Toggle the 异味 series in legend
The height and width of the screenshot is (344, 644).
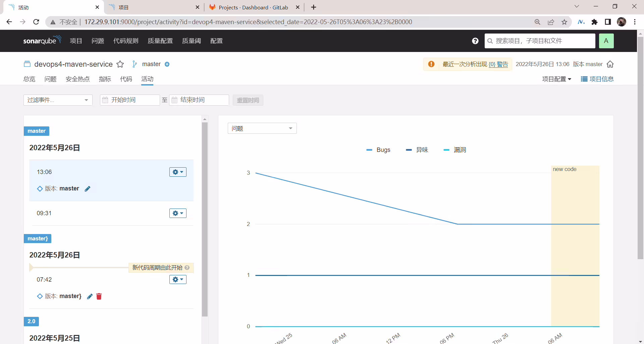417,150
